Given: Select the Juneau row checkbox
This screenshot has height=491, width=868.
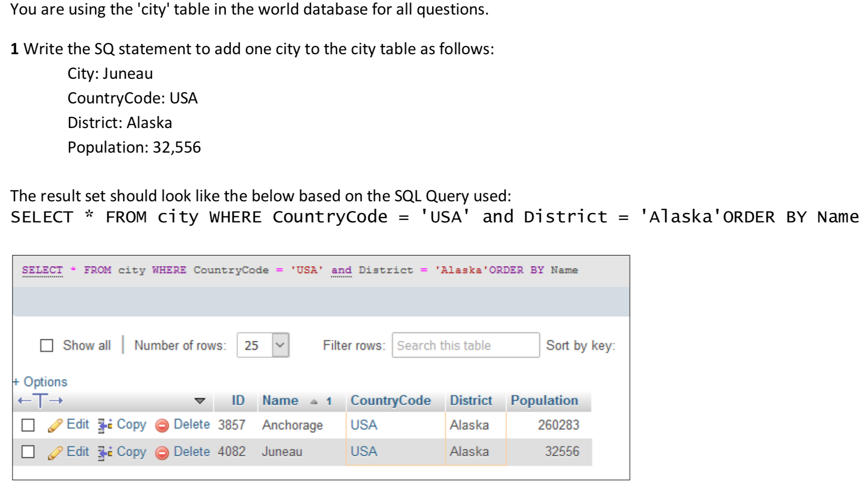Looking at the screenshot, I should tap(28, 452).
